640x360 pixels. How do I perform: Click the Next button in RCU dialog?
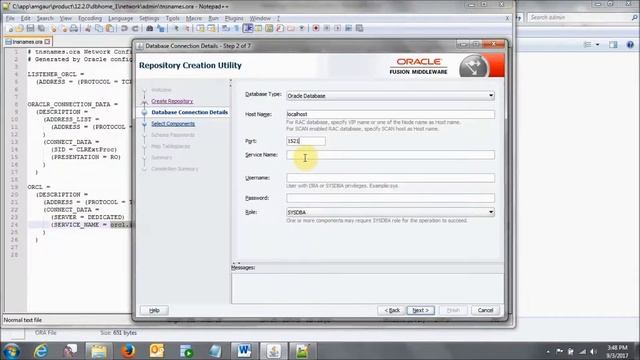[420, 310]
